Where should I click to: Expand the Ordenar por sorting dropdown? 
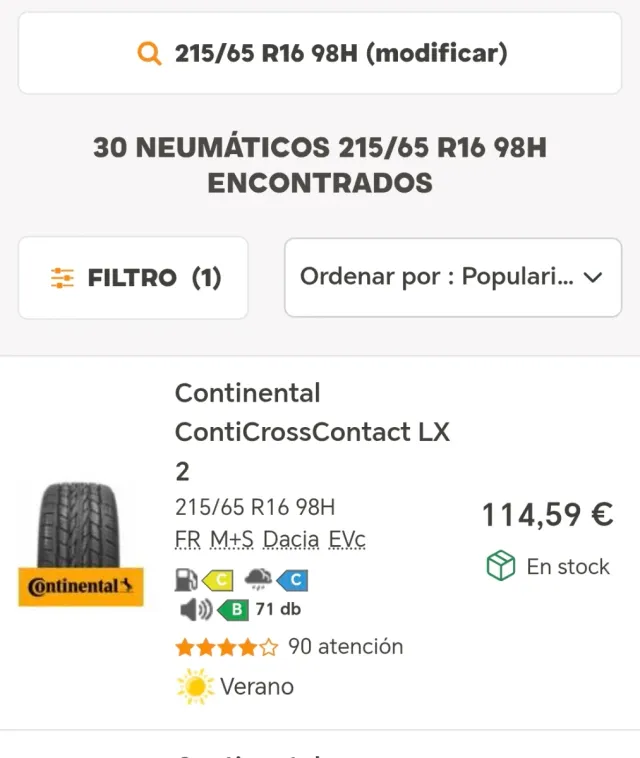click(x=452, y=277)
